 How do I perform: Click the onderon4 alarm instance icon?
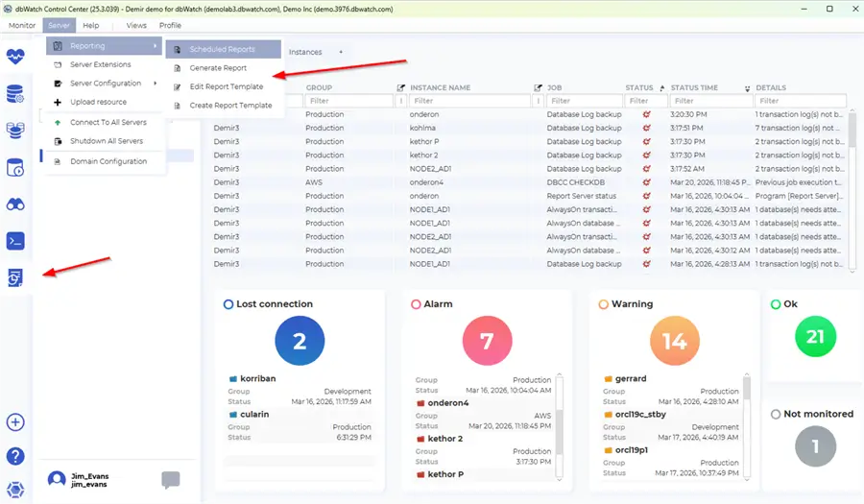(x=421, y=403)
